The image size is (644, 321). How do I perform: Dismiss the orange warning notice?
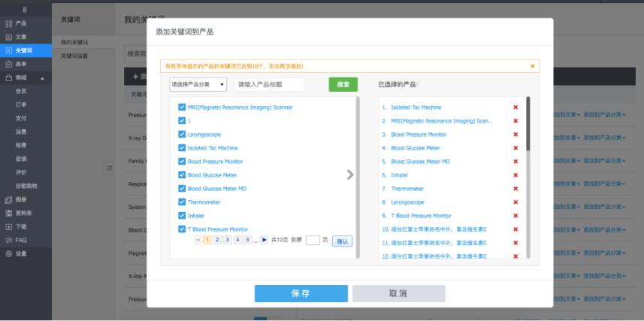[533, 66]
